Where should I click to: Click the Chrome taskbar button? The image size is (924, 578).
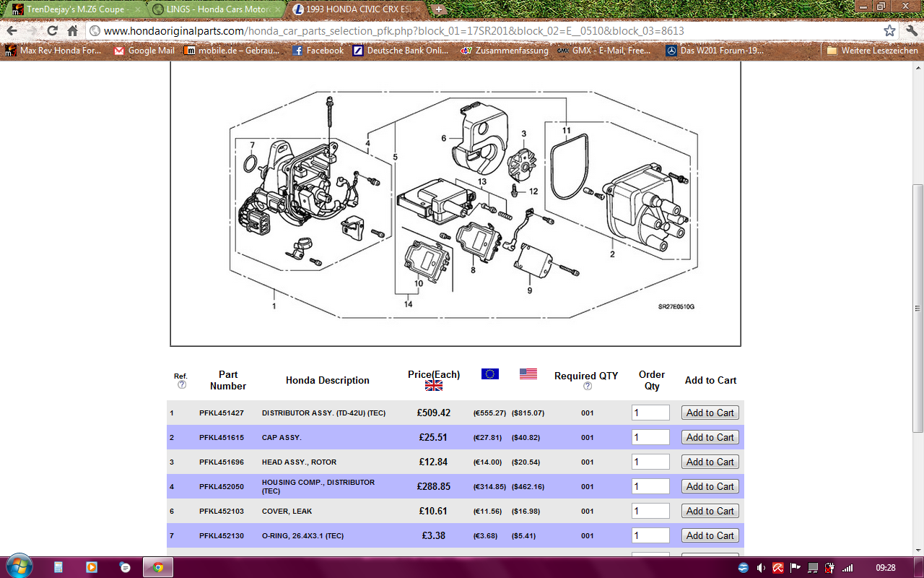[158, 567]
